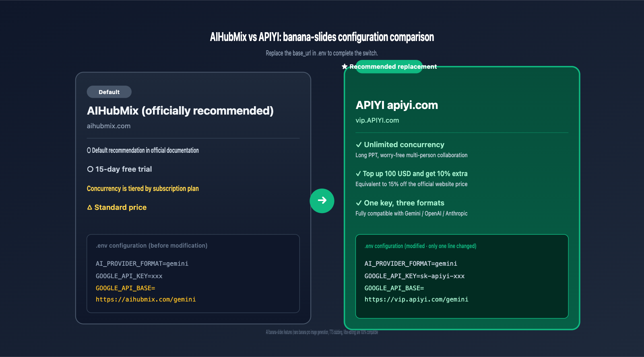Click the small footer compatibility note

click(322, 332)
